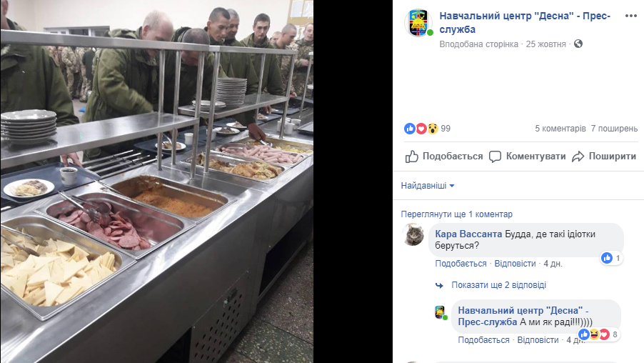The width and height of the screenshot is (644, 363).
Task: Expand Переглянути ще 1 коментар
Action: click(x=457, y=214)
